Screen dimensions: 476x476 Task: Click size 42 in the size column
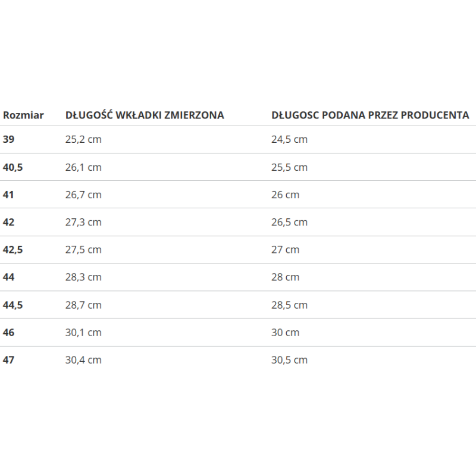tap(8, 222)
